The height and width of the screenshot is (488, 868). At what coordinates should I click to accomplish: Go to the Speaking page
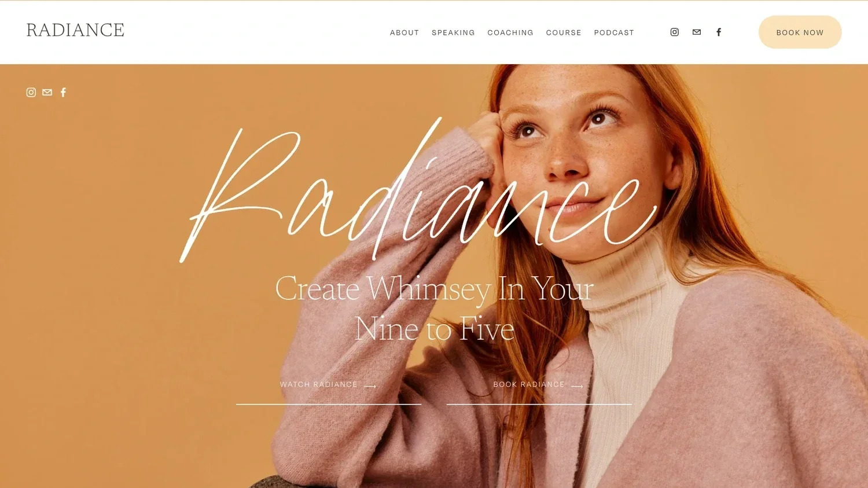pos(453,32)
